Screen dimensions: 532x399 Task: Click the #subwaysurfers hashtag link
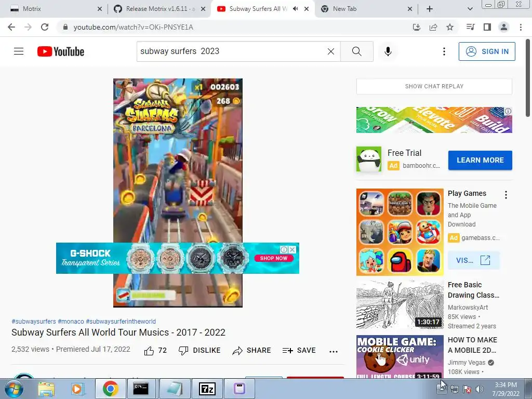pos(34,321)
